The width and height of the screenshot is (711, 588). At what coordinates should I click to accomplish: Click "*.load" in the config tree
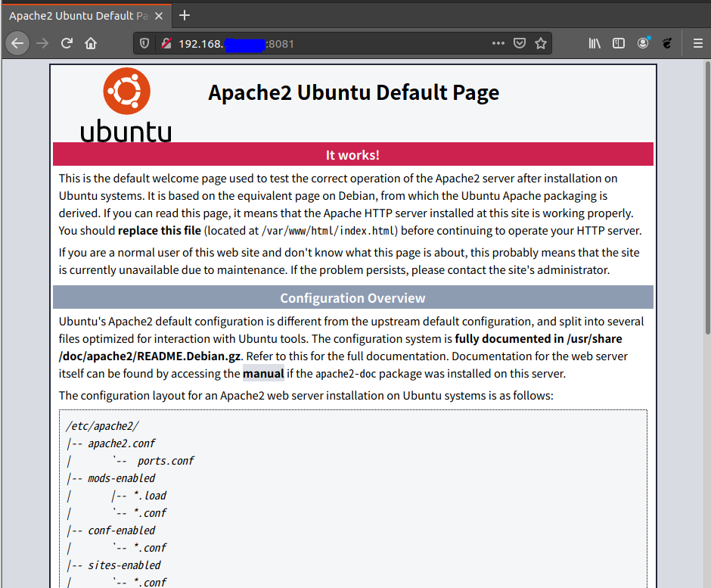[150, 496]
